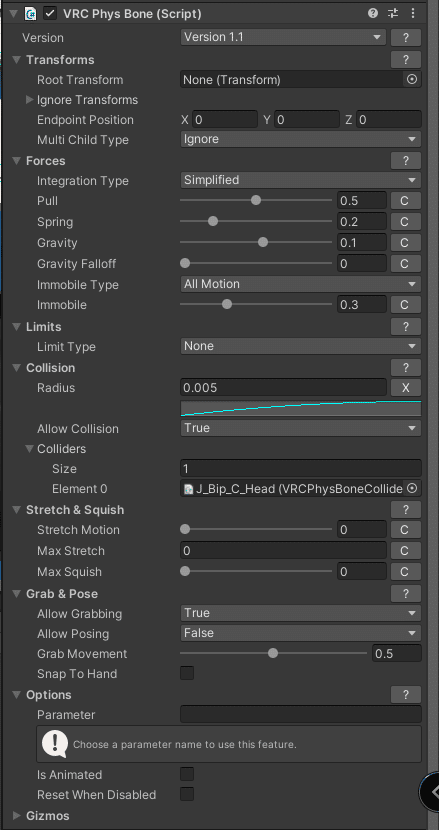Viewport: 439px width, 830px height.
Task: Click the Max Stretch curve C button
Action: click(406, 551)
